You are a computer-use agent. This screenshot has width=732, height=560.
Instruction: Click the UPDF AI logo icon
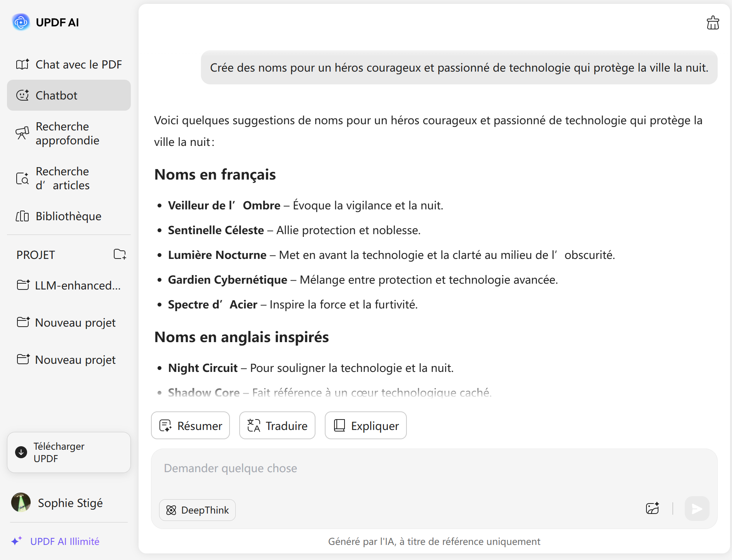point(21,22)
